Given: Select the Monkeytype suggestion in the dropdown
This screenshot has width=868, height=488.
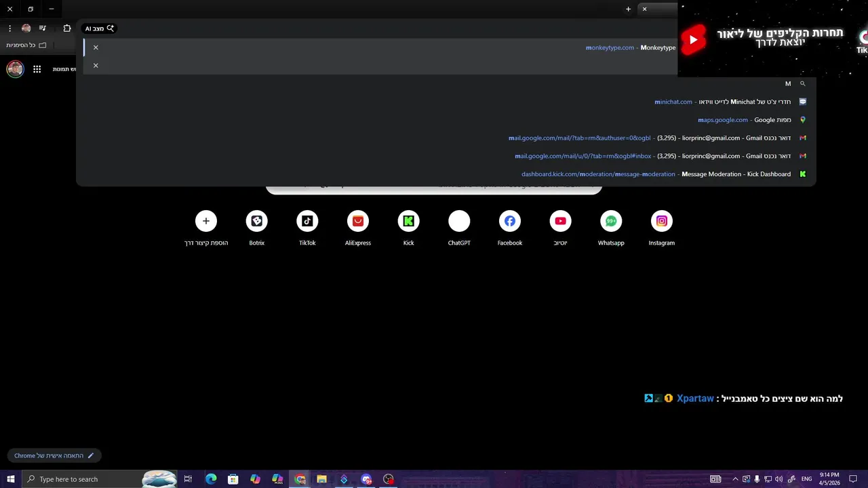Looking at the screenshot, I should click(x=380, y=47).
